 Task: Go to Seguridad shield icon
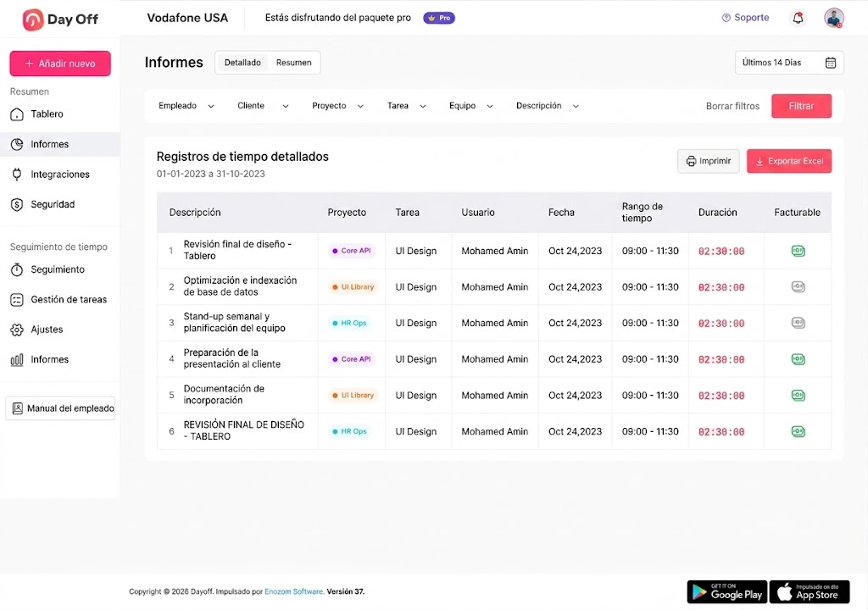[x=17, y=204]
